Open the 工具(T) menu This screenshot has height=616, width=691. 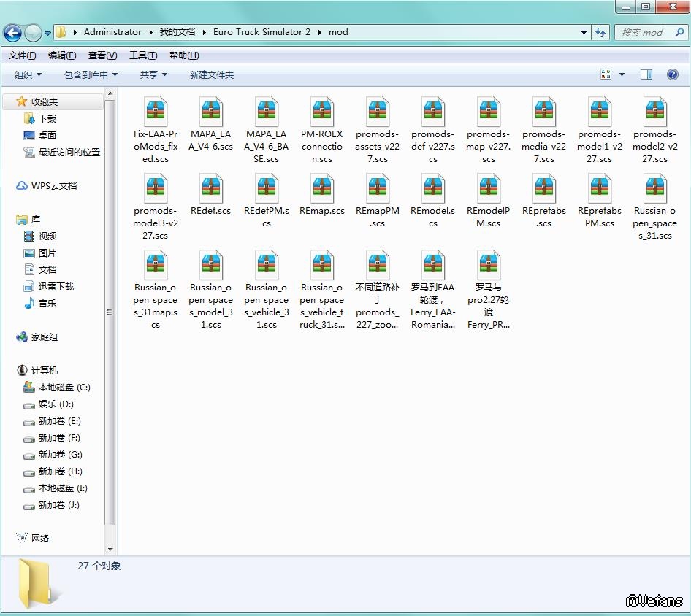pos(143,55)
